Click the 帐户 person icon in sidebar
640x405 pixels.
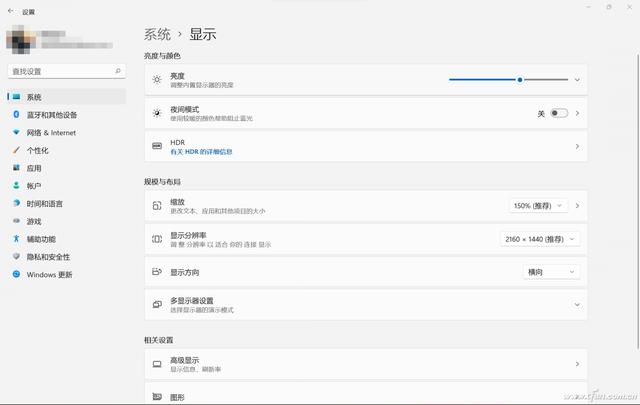click(x=16, y=185)
